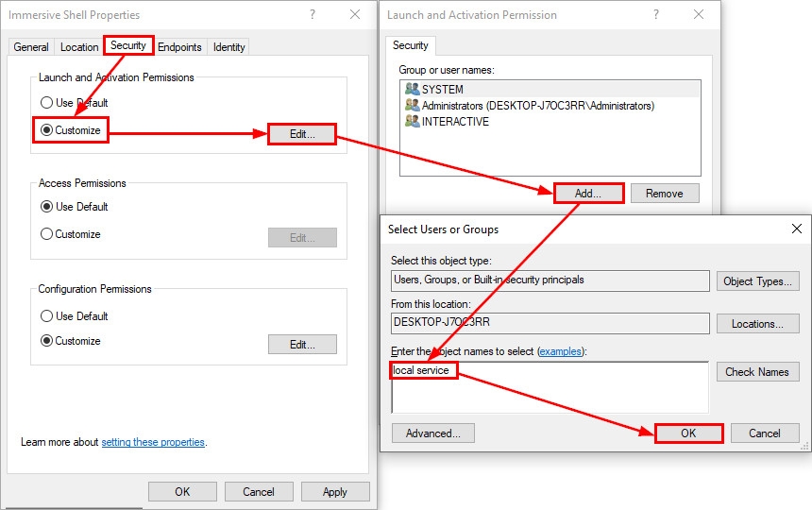Select Use Default under Launch and Activation Permissions

click(47, 103)
